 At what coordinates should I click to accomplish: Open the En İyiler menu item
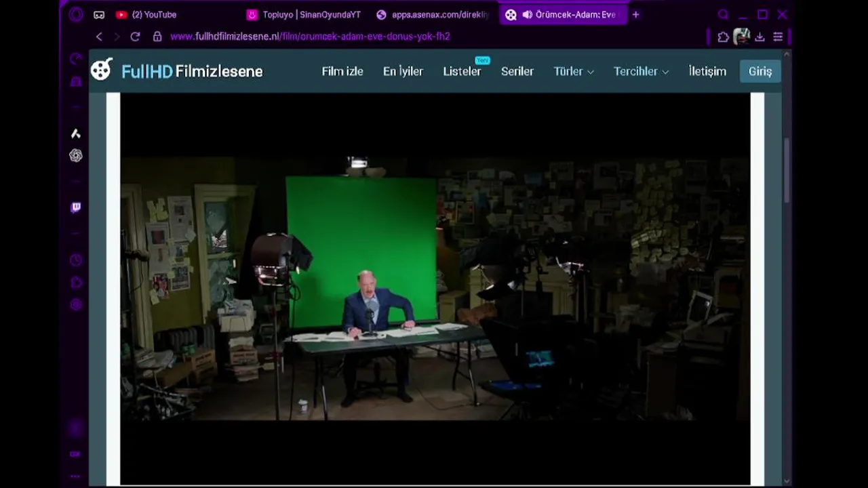(x=403, y=71)
